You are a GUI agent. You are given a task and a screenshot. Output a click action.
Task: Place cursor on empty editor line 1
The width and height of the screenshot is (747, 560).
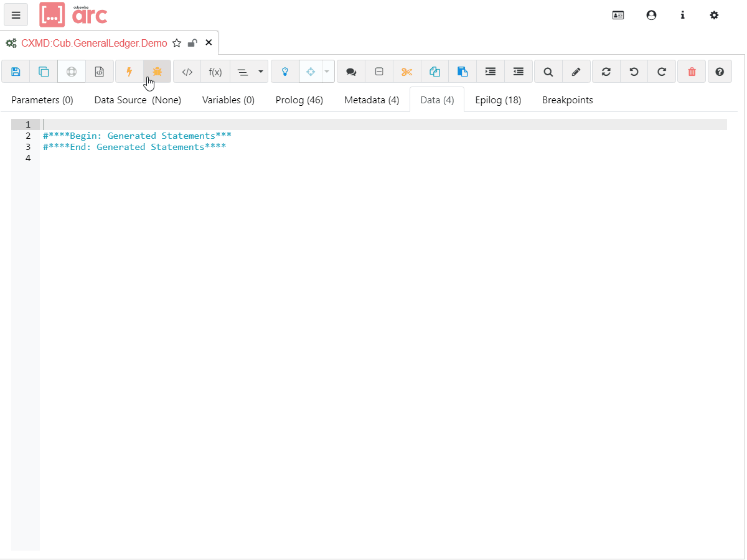[x=383, y=124]
